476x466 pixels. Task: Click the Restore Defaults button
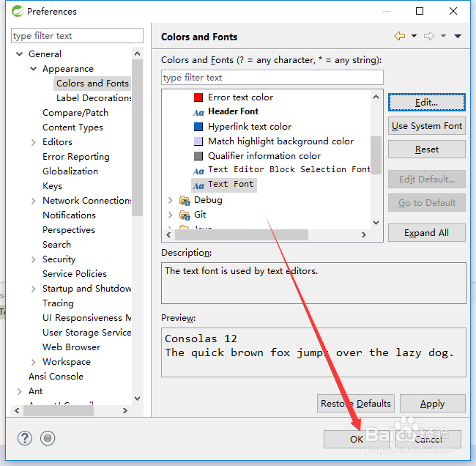click(x=356, y=404)
